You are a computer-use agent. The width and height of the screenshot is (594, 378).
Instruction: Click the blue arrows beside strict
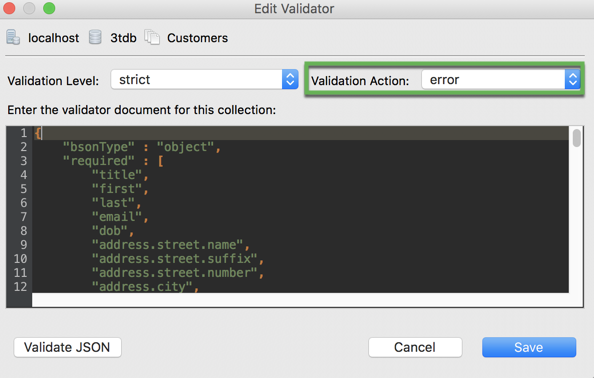tap(290, 80)
